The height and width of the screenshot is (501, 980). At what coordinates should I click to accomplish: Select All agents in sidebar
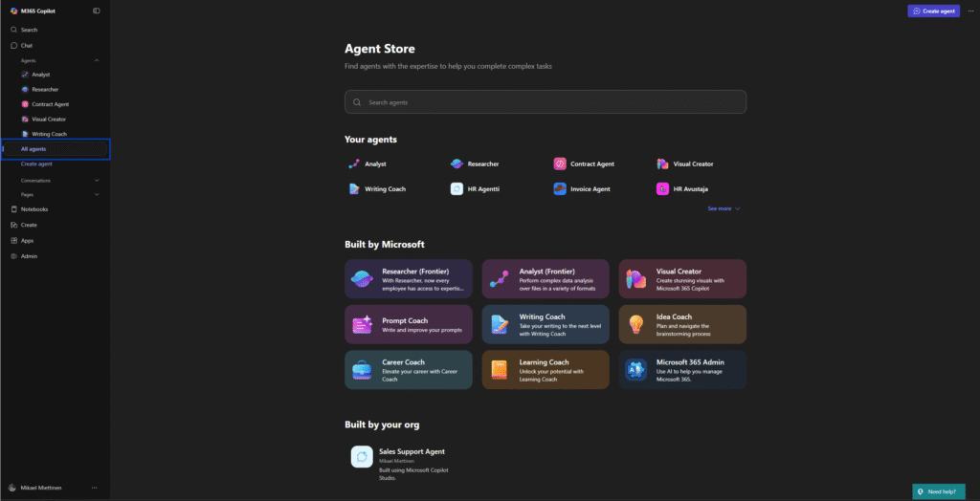click(x=55, y=149)
